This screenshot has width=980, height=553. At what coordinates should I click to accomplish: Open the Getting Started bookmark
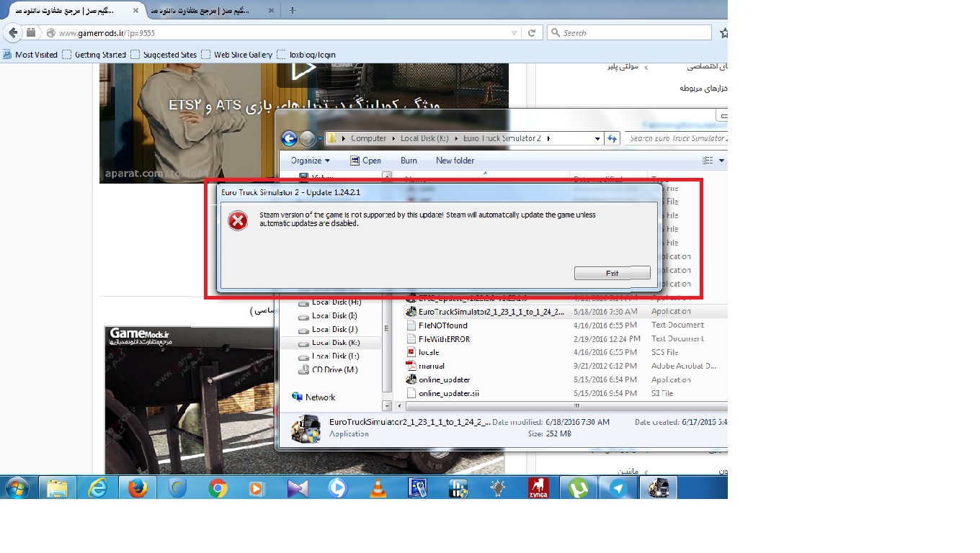pos(94,55)
